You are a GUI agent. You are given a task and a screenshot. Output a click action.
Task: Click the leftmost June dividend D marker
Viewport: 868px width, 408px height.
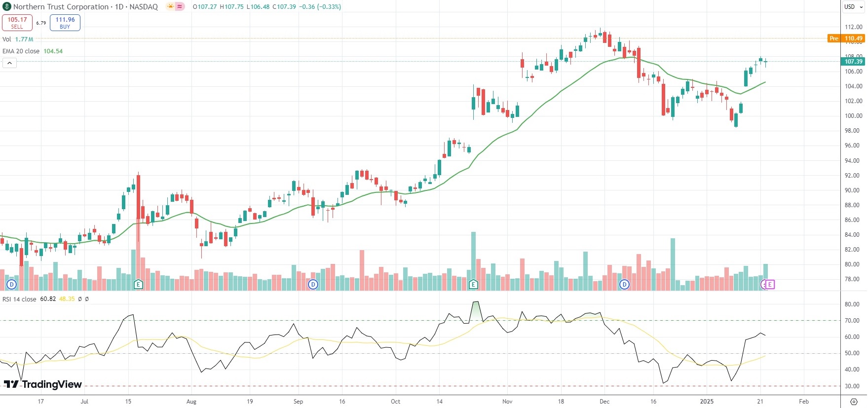point(11,284)
